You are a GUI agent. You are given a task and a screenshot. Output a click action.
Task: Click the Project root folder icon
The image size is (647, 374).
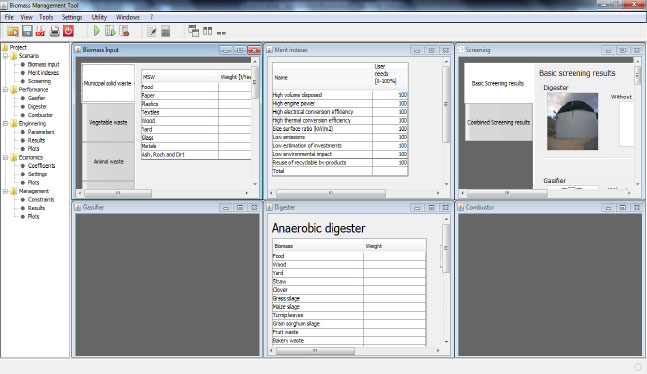(x=5, y=47)
